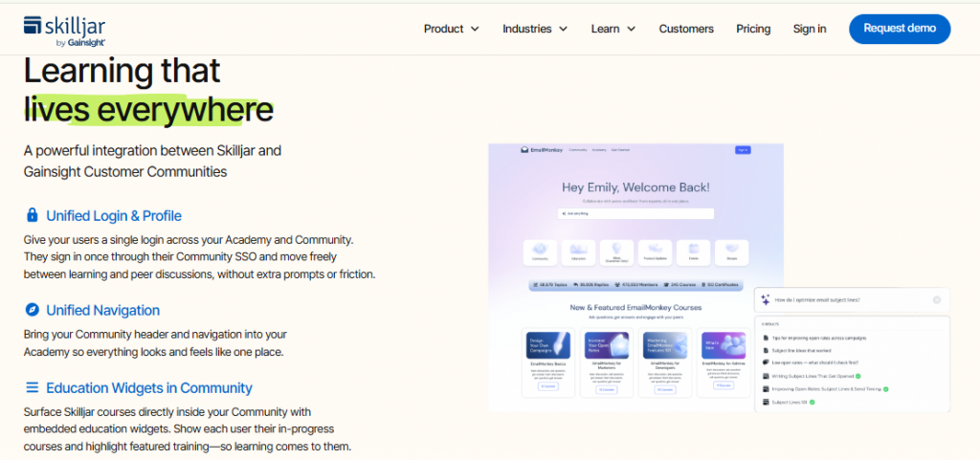Click the Get Started link in the EmailMonkey header
Image resolution: width=980 pixels, height=460 pixels.
[620, 150]
